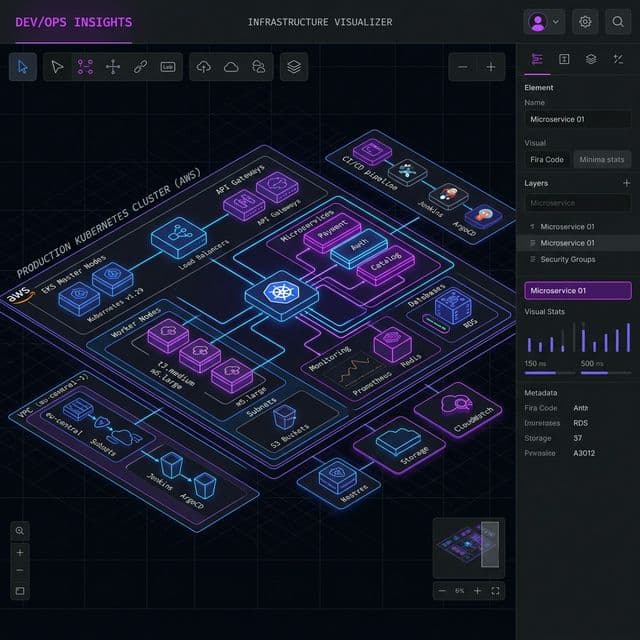The image size is (640, 640).
Task: Select the Load Balancers node
Action: (179, 236)
